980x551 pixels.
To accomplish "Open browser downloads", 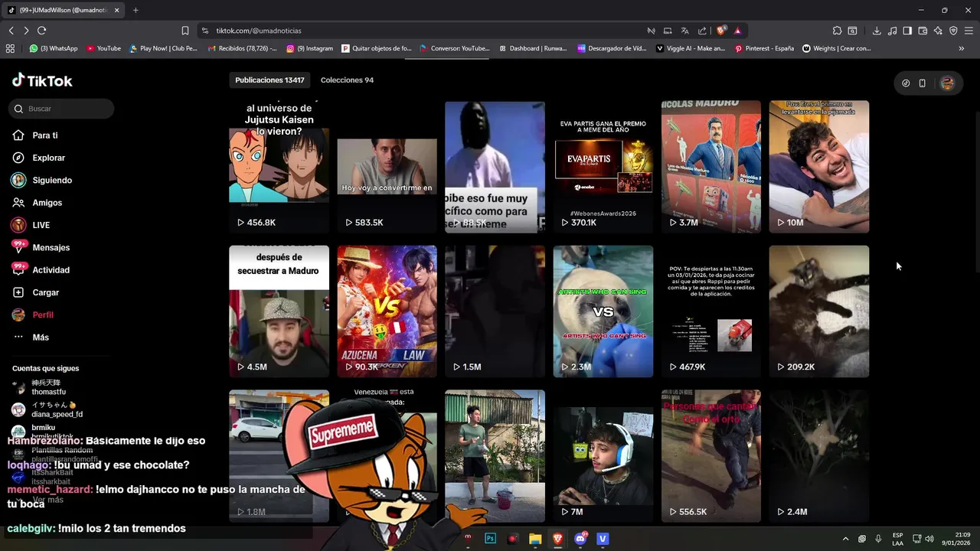I will (x=877, y=31).
